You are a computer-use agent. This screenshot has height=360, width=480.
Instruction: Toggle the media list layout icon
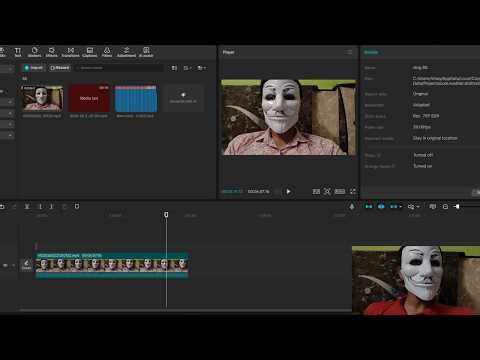pyautogui.click(x=174, y=68)
